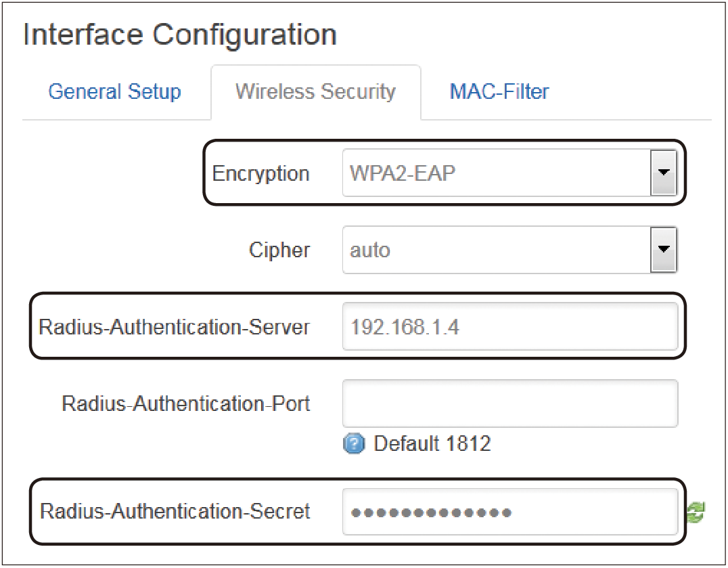Image resolution: width=728 pixels, height=568 pixels.
Task: Switch to the General Setup tab
Action: click(114, 91)
